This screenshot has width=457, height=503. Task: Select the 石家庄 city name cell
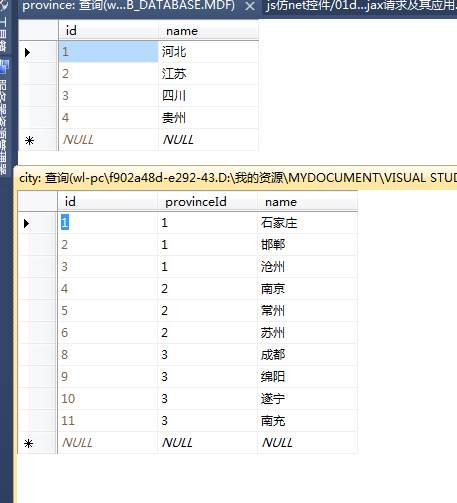pos(307,223)
